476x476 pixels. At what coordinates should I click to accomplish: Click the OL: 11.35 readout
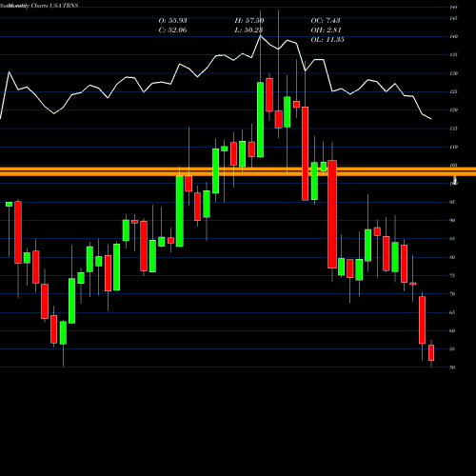pos(327,40)
